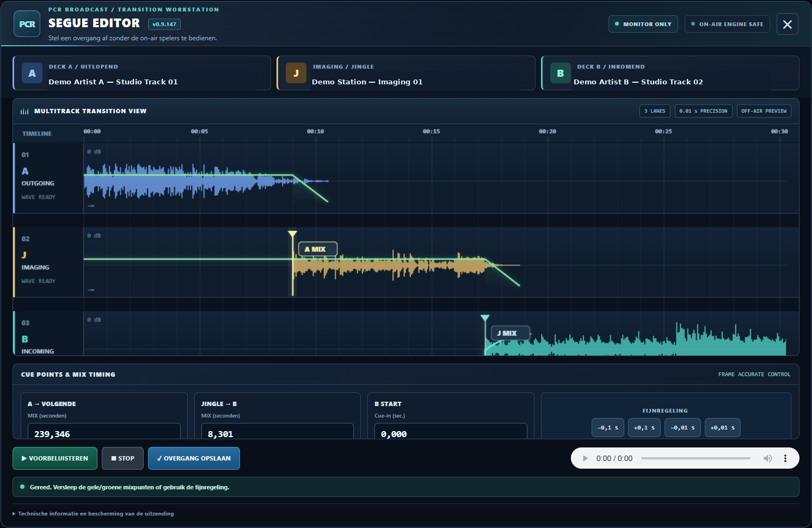Screen dimensions: 812x528
Task: Save transition with Overgang Opslaan
Action: point(194,458)
